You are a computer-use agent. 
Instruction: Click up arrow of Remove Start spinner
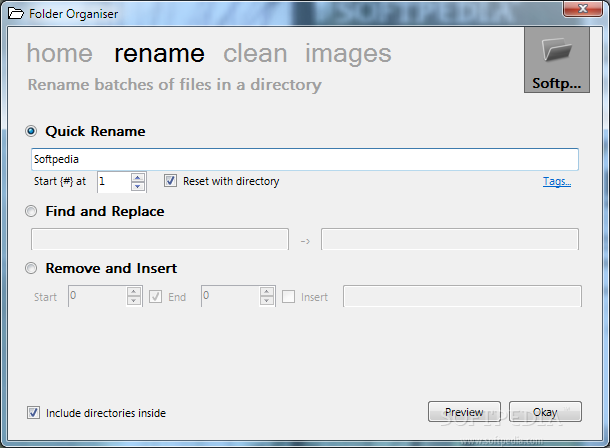pyautogui.click(x=134, y=292)
